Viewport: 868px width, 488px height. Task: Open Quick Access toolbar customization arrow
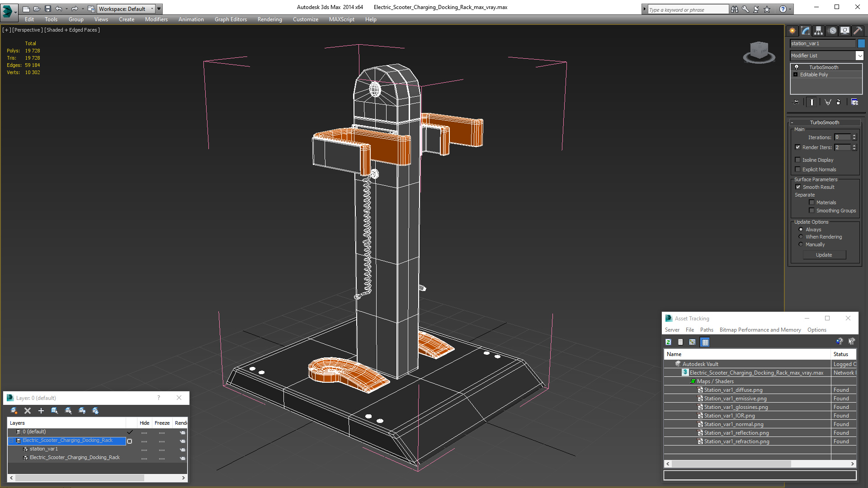pyautogui.click(x=159, y=9)
